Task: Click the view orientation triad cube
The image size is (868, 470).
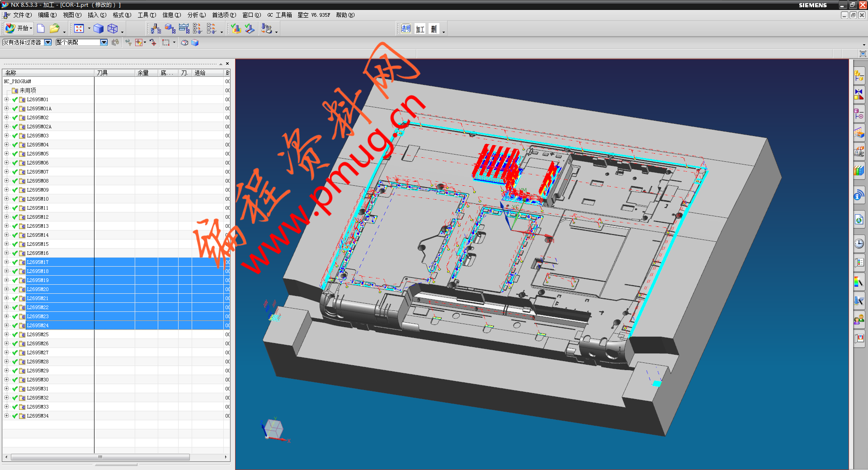Action: [x=273, y=428]
